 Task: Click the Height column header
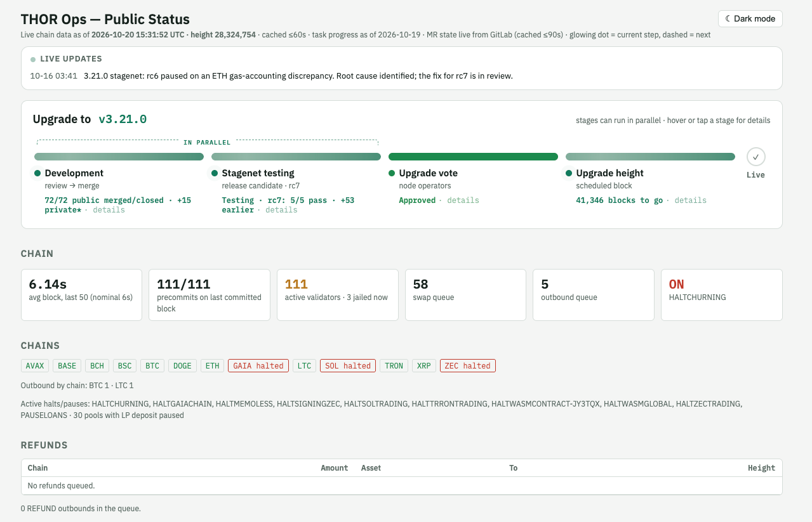(761, 468)
